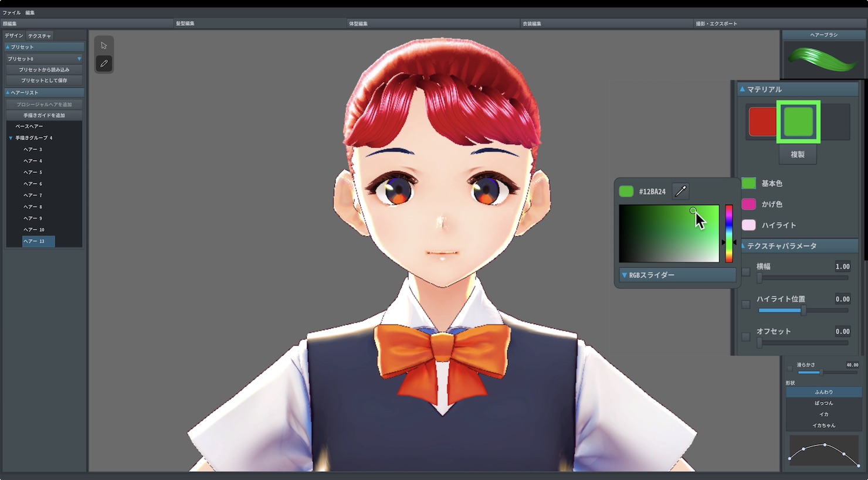Viewport: 868px width, 480px height.
Task: Click the 基本色 green color swatch
Action: pos(749,183)
